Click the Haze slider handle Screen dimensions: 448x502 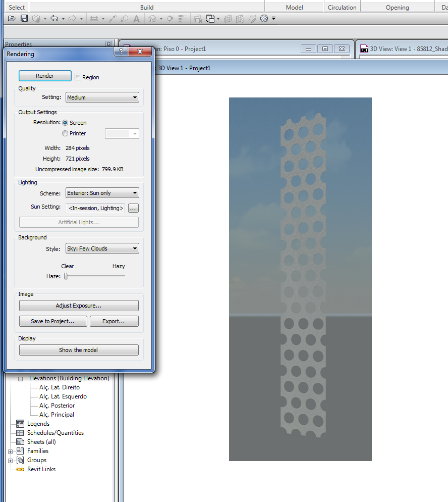click(66, 276)
